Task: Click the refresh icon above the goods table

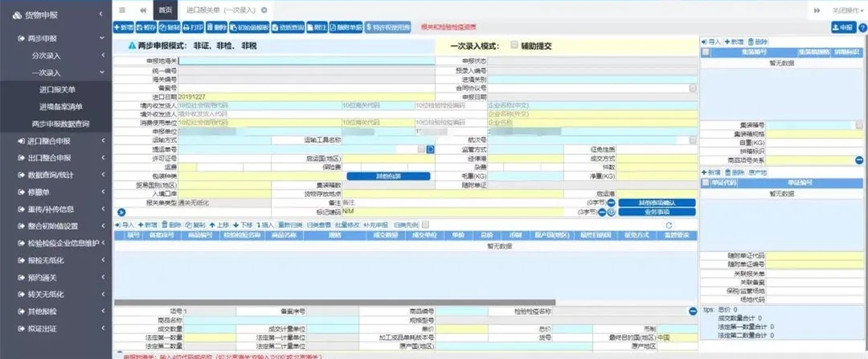Action: coord(668,225)
